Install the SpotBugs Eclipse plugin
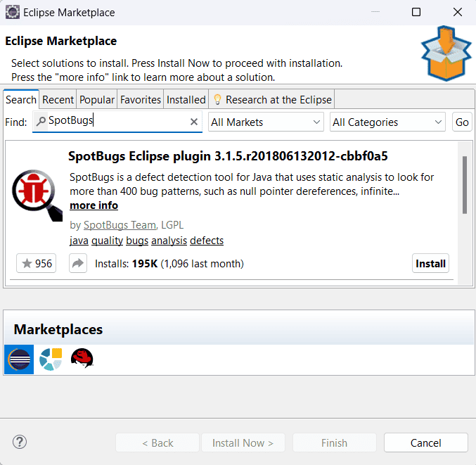The width and height of the screenshot is (476, 465). 430,263
